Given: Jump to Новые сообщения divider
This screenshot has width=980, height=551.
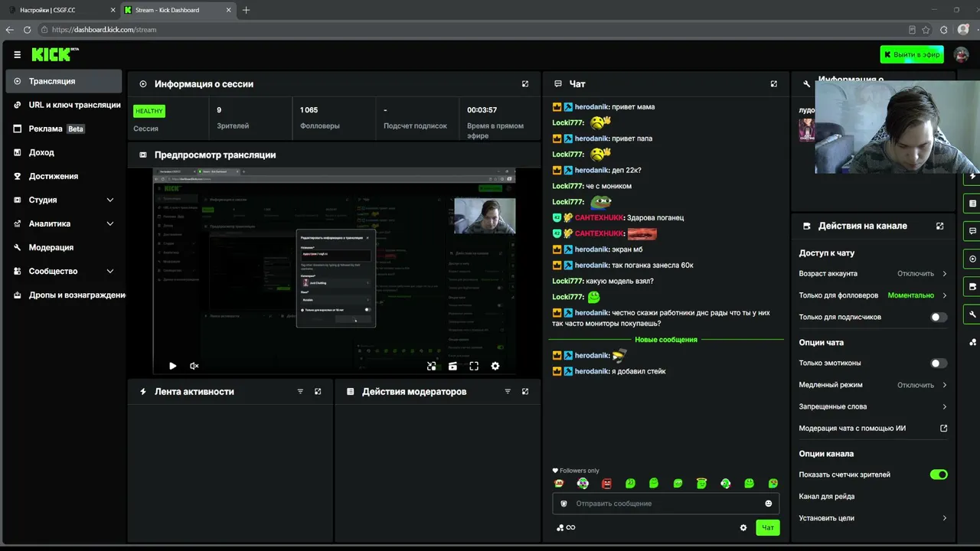Looking at the screenshot, I should coord(666,340).
